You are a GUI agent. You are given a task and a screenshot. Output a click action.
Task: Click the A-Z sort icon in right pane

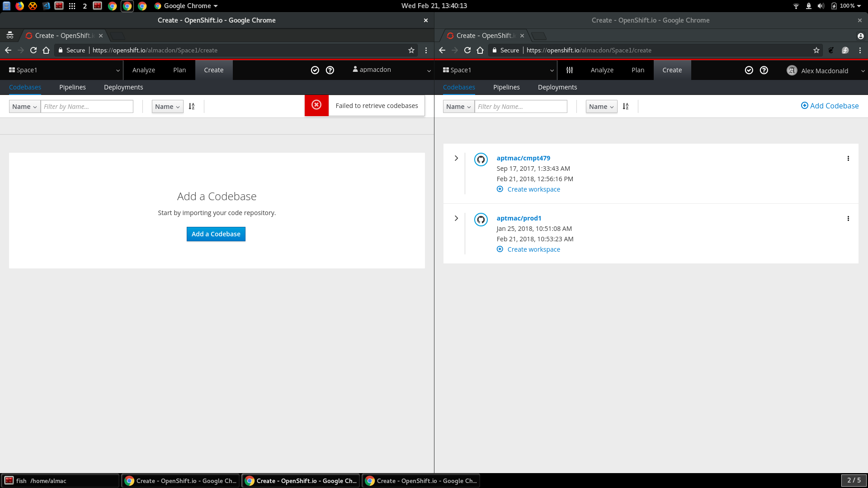(x=626, y=106)
